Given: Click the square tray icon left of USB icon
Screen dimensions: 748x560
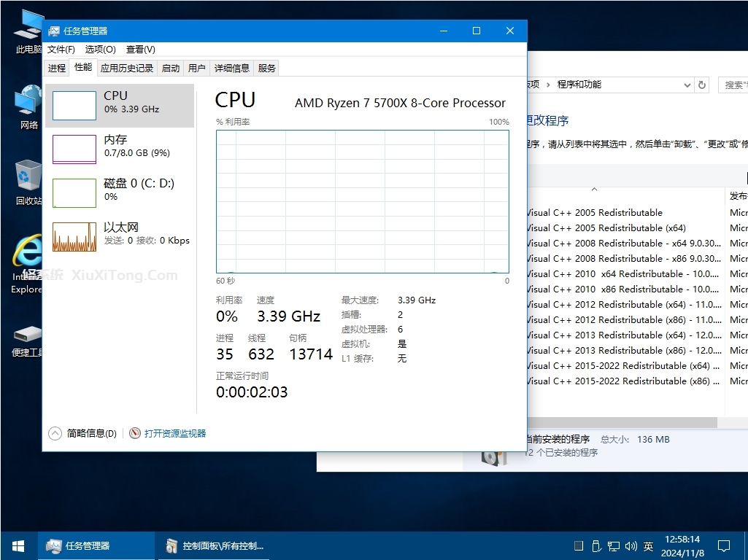Looking at the screenshot, I should [x=579, y=546].
